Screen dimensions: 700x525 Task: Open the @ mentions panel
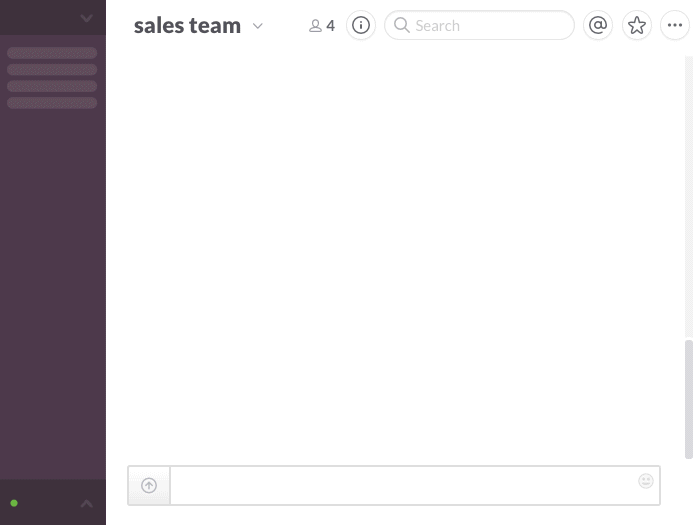[x=598, y=26]
